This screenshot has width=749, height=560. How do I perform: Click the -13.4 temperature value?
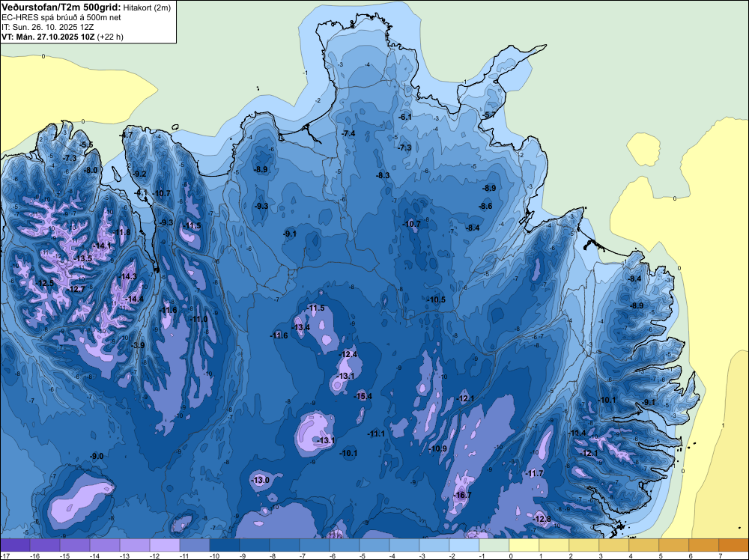coord(301,327)
